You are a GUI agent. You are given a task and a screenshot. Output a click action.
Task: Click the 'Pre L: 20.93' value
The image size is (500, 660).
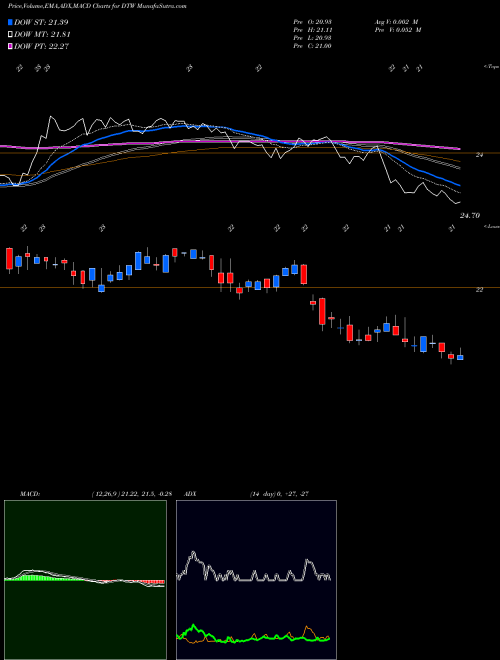[x=312, y=38]
